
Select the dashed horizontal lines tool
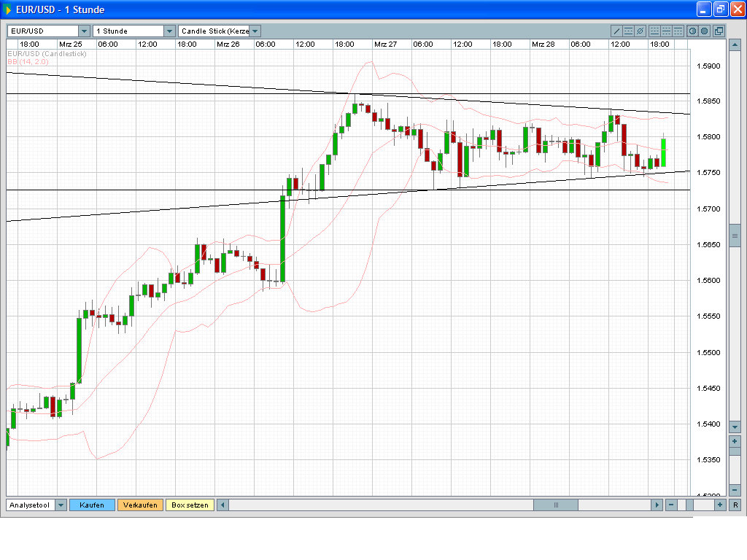click(x=628, y=31)
